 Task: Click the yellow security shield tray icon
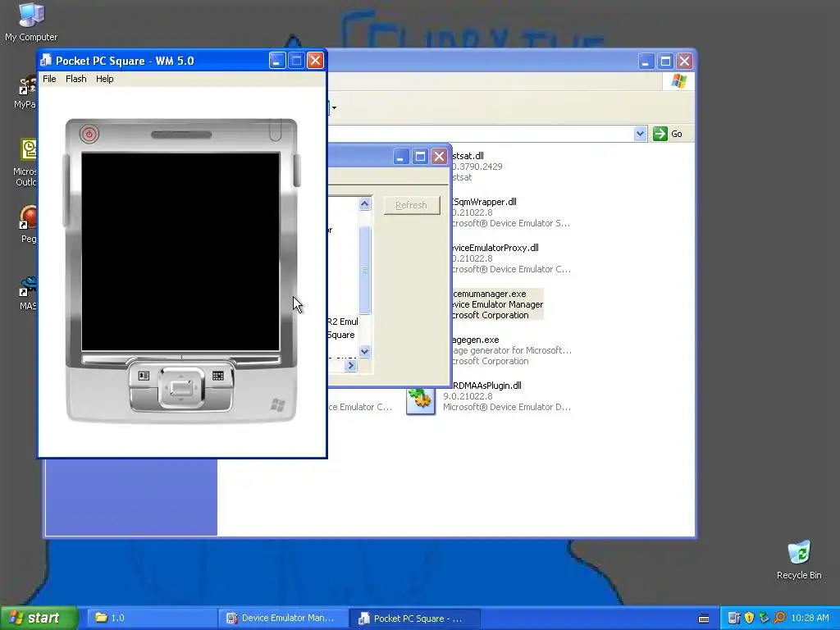pyautogui.click(x=749, y=619)
